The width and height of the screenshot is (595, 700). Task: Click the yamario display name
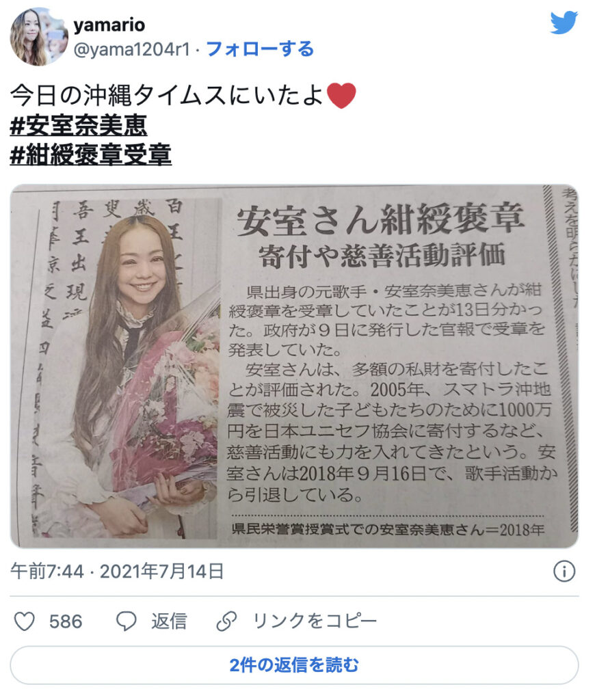click(x=109, y=25)
